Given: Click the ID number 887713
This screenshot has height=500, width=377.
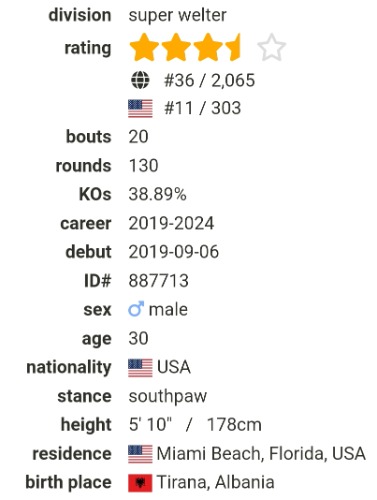Looking at the screenshot, I should 159,281.
